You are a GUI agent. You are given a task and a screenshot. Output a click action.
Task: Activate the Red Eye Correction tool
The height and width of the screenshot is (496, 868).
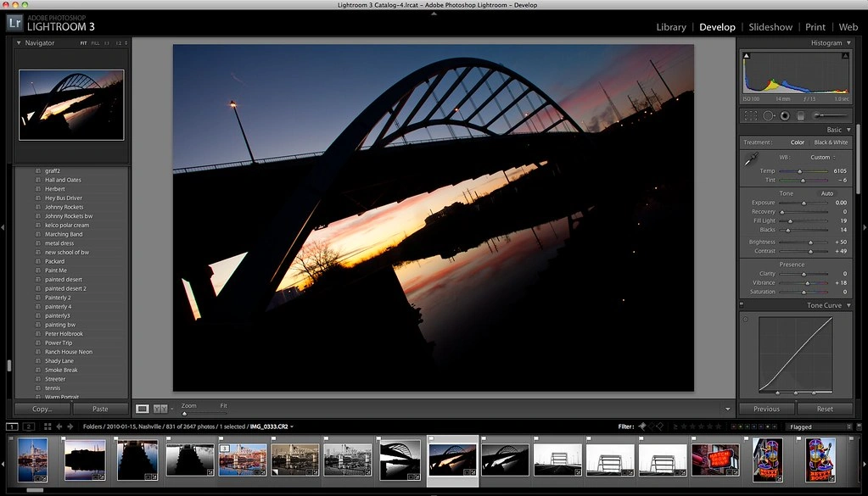click(783, 115)
